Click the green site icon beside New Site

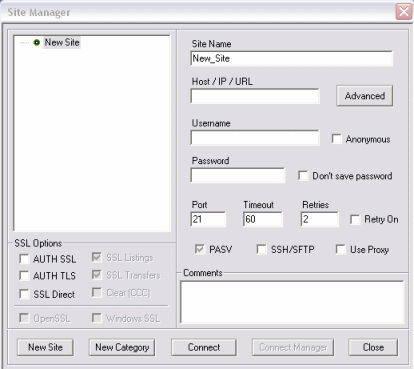coord(37,42)
